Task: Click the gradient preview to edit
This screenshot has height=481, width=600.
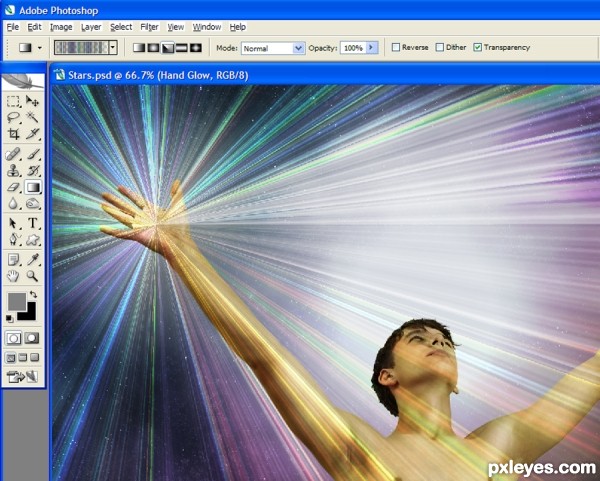Action: point(81,48)
